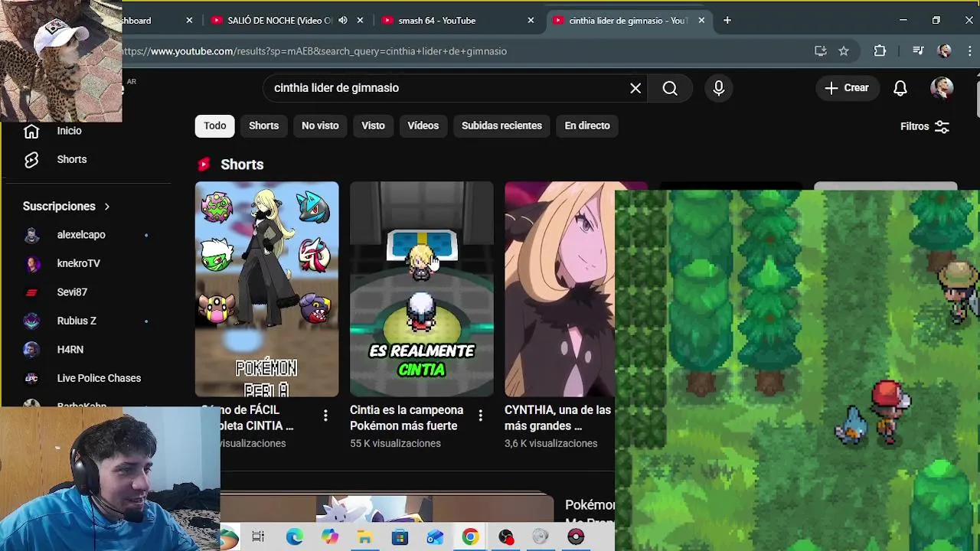Click the page vertical scrollbar
The image size is (980, 551).
pos(976,98)
